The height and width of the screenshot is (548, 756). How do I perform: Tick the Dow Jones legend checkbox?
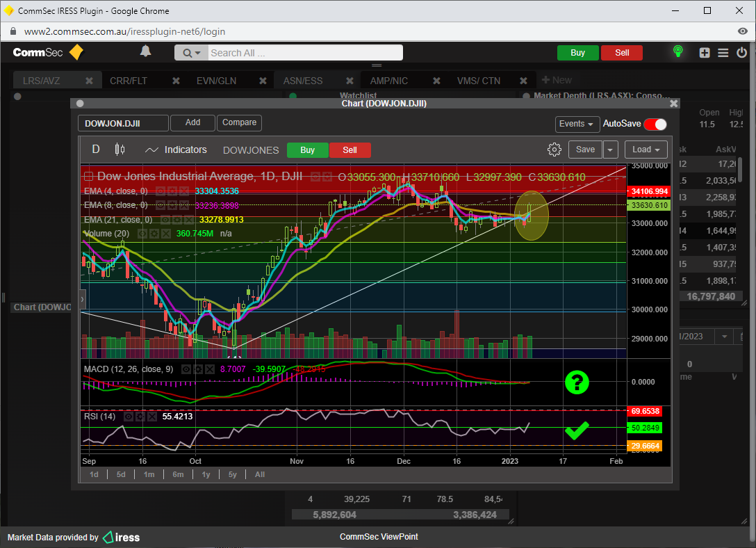pyautogui.click(x=89, y=177)
